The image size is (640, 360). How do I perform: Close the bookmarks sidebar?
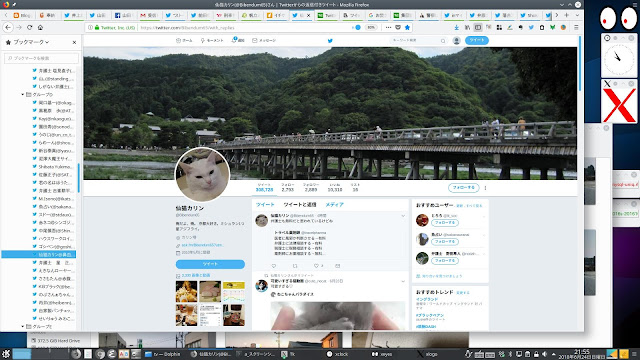pyautogui.click(x=74, y=42)
